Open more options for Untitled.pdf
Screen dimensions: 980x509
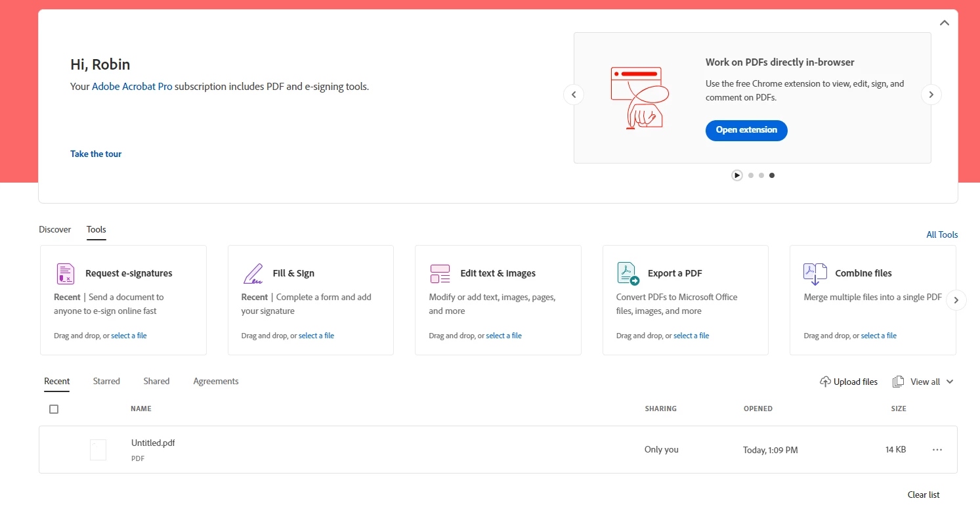pos(937,450)
